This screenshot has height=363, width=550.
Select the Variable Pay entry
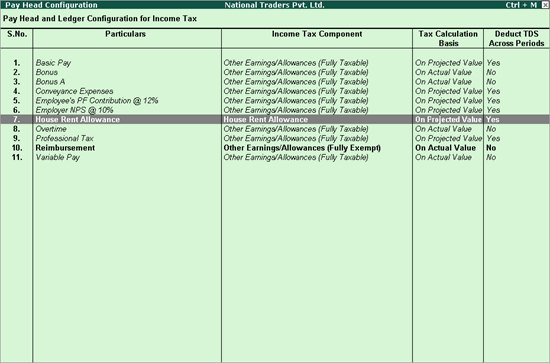pyautogui.click(x=58, y=157)
